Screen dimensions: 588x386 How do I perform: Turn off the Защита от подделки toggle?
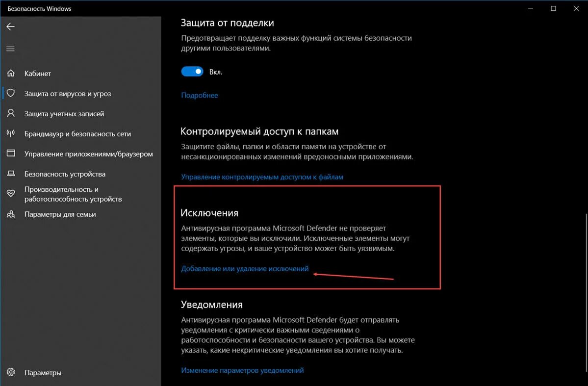click(192, 72)
